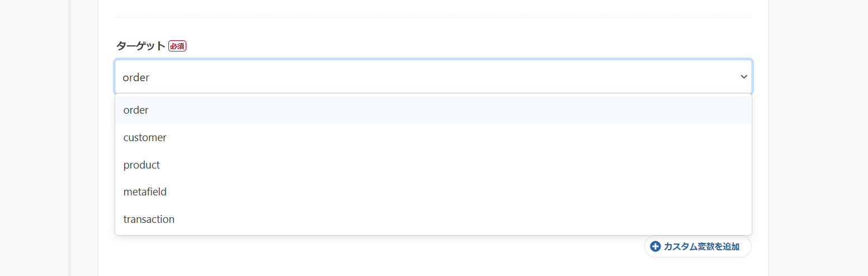
Task: Click the ターゲット field label
Action: point(141,46)
